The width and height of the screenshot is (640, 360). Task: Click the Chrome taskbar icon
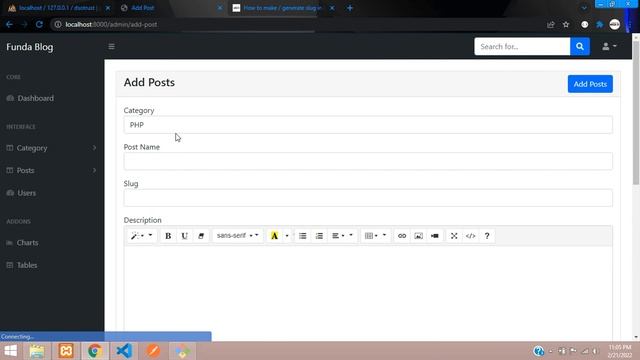point(95,351)
